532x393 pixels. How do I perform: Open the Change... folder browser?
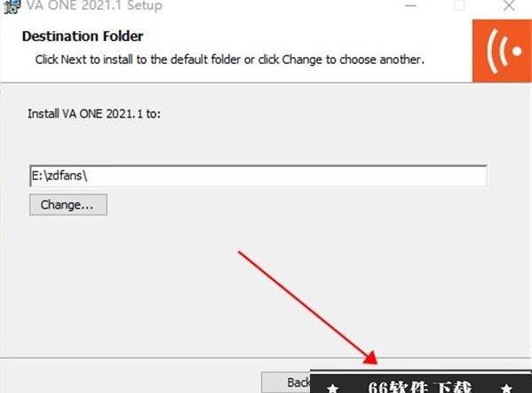pyautogui.click(x=68, y=205)
